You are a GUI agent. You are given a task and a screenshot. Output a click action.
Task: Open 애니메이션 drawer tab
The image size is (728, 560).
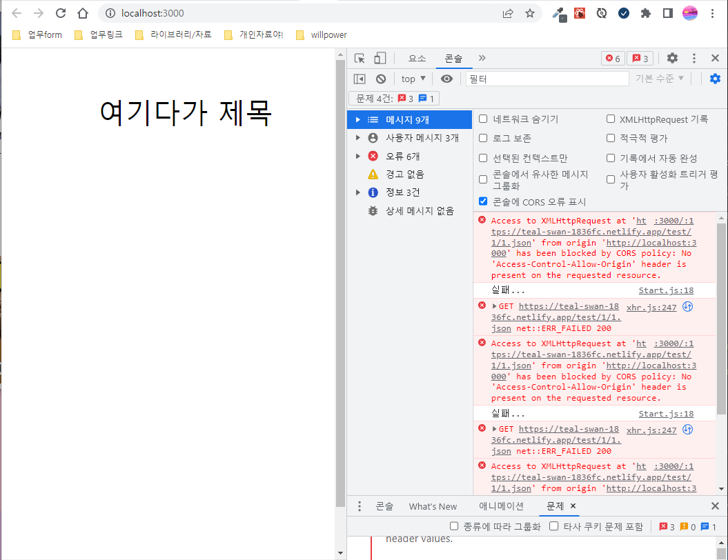coord(501,506)
